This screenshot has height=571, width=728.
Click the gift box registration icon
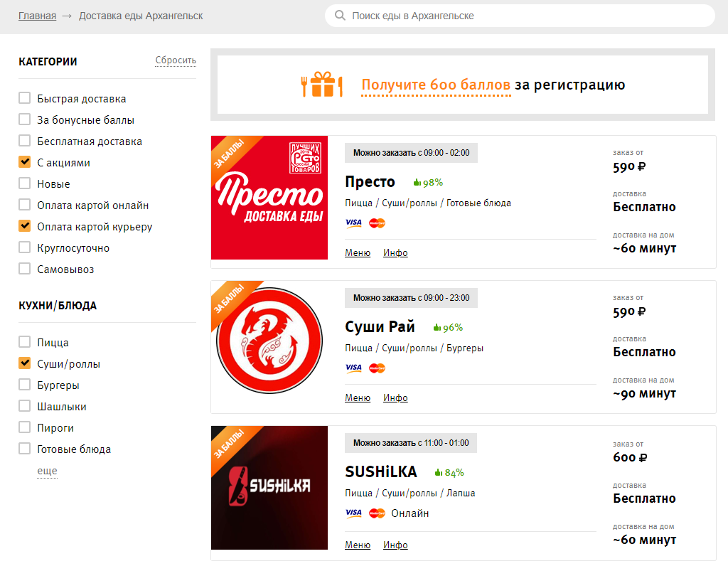click(x=322, y=85)
